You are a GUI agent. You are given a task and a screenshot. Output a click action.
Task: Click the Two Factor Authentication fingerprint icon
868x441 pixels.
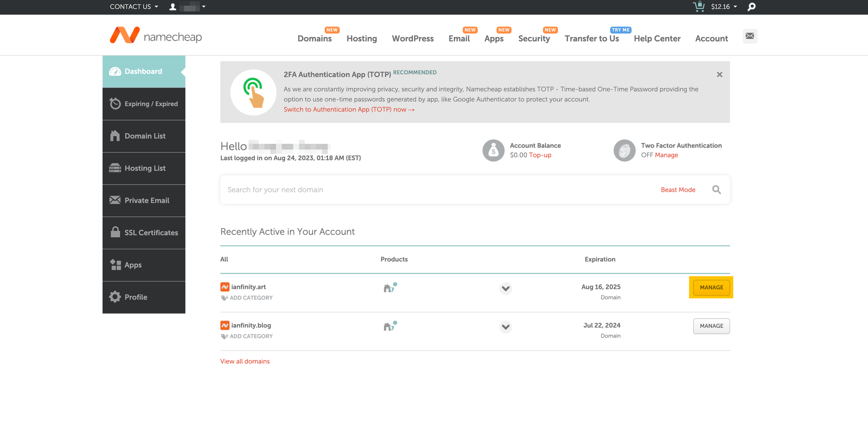625,150
